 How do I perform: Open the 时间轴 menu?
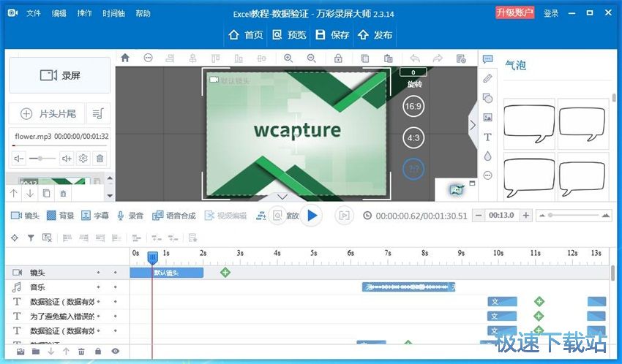[113, 13]
